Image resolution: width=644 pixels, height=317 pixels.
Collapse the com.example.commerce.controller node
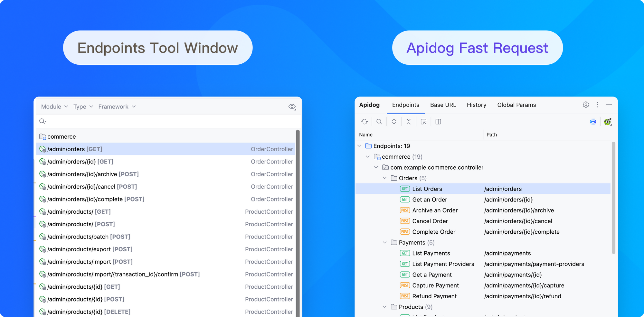[x=376, y=167]
